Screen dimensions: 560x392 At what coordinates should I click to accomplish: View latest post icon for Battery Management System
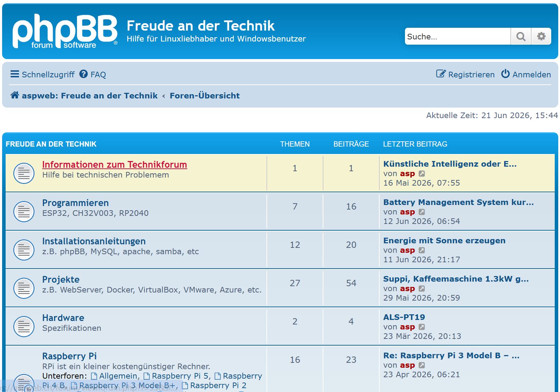point(422,212)
